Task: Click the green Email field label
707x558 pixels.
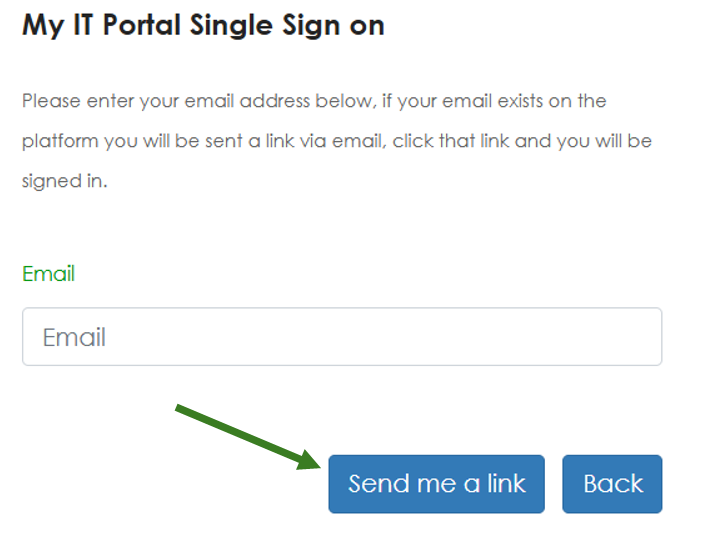Action: (x=48, y=274)
